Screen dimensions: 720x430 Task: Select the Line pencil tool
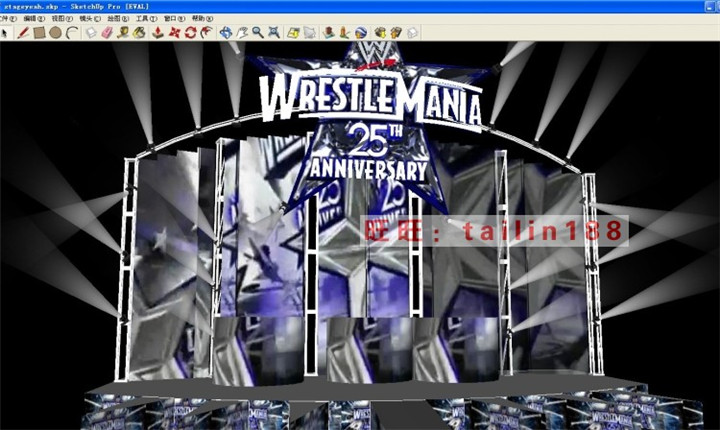[23, 33]
